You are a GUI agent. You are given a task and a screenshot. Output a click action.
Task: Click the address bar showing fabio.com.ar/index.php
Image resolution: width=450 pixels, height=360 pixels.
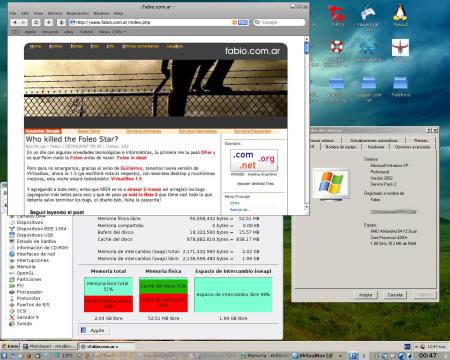159,22
